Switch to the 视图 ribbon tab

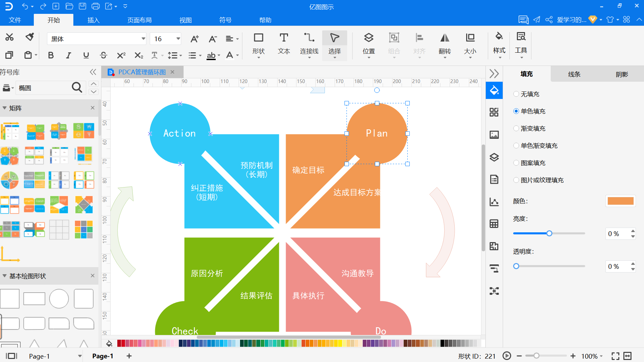pyautogui.click(x=185, y=20)
